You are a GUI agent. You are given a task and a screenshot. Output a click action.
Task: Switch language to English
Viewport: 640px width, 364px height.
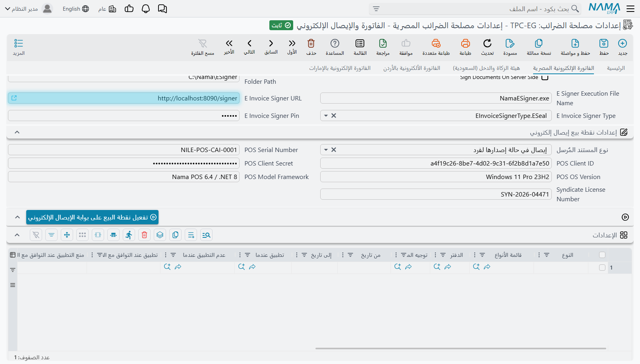point(75,9)
